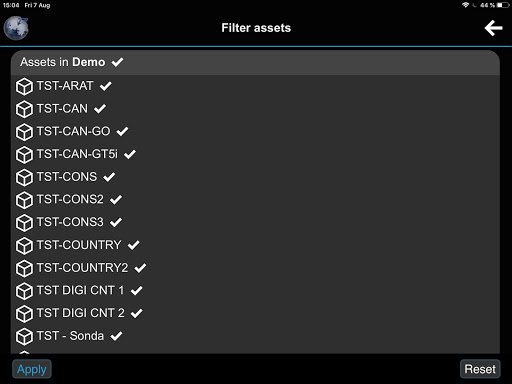
Task: Apply the asset filter
Action: (32, 369)
